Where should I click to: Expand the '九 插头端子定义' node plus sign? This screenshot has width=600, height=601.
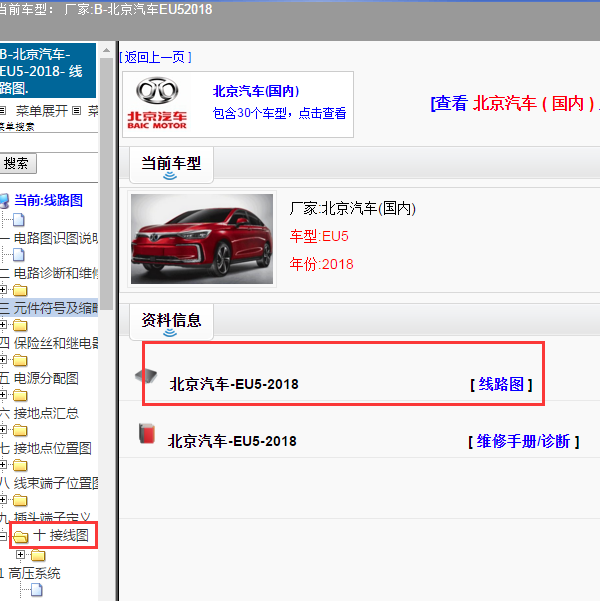[3, 499]
